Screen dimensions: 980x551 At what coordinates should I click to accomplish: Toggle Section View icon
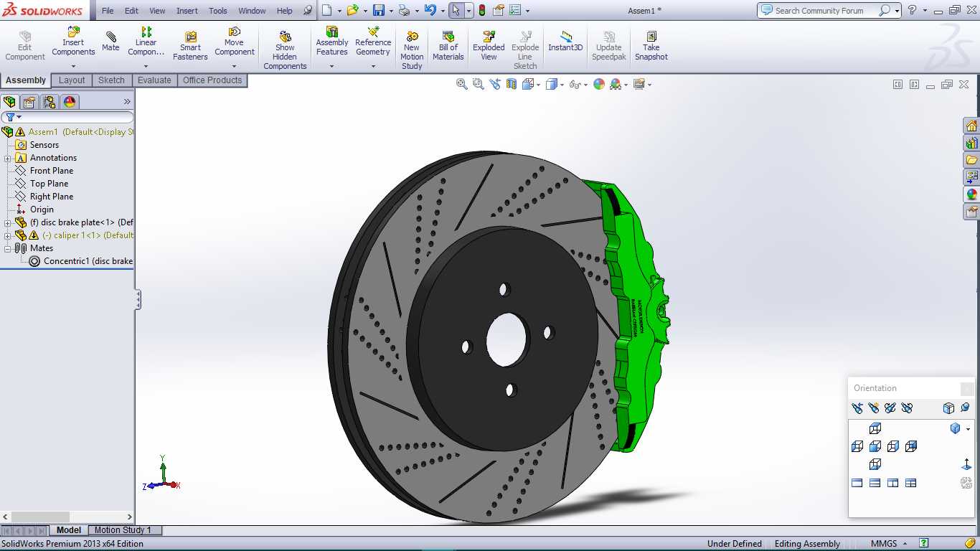click(512, 84)
